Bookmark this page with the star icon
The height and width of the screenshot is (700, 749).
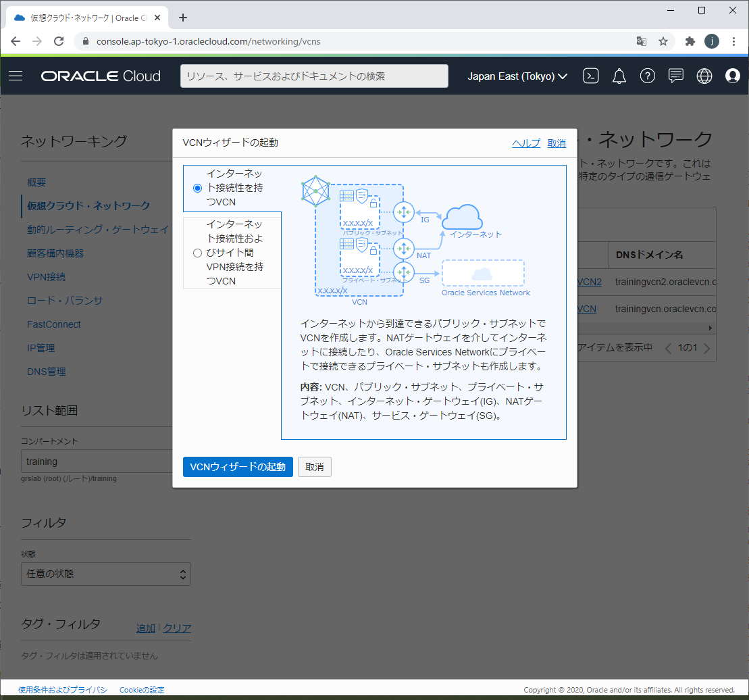tap(663, 42)
